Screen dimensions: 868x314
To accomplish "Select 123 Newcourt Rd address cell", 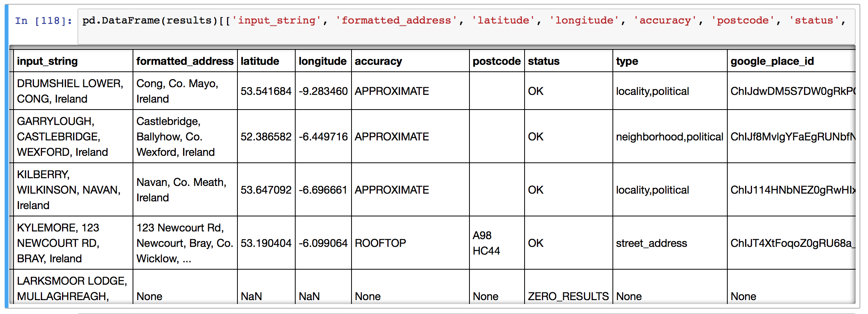I will (185, 243).
